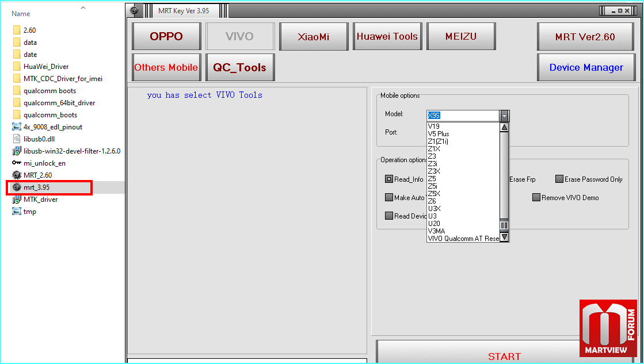This screenshot has height=364, width=644.
Task: Toggle the Make Auto checkbox
Action: point(388,197)
